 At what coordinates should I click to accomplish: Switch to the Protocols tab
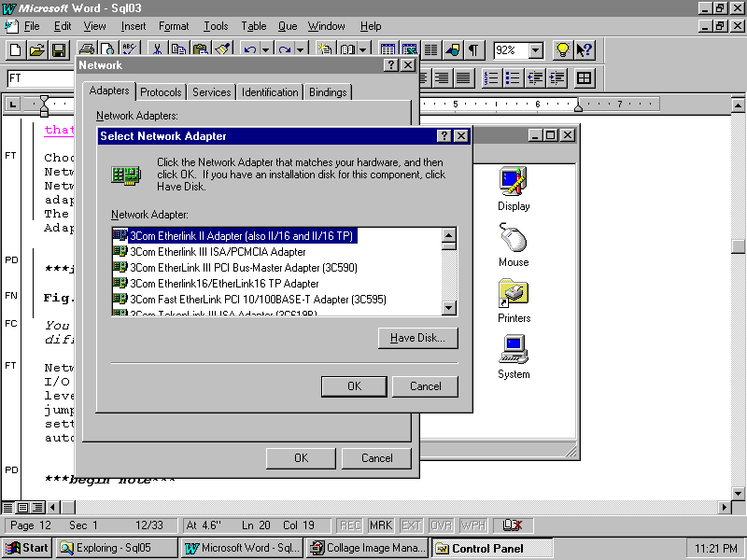click(162, 92)
